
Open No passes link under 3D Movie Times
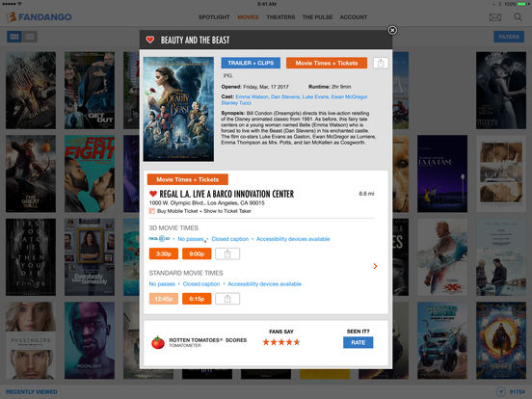tap(190, 239)
